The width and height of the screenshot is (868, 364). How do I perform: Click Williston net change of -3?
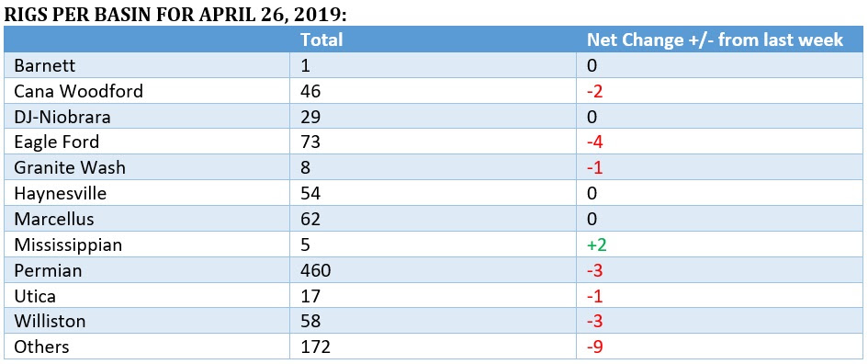(x=594, y=321)
